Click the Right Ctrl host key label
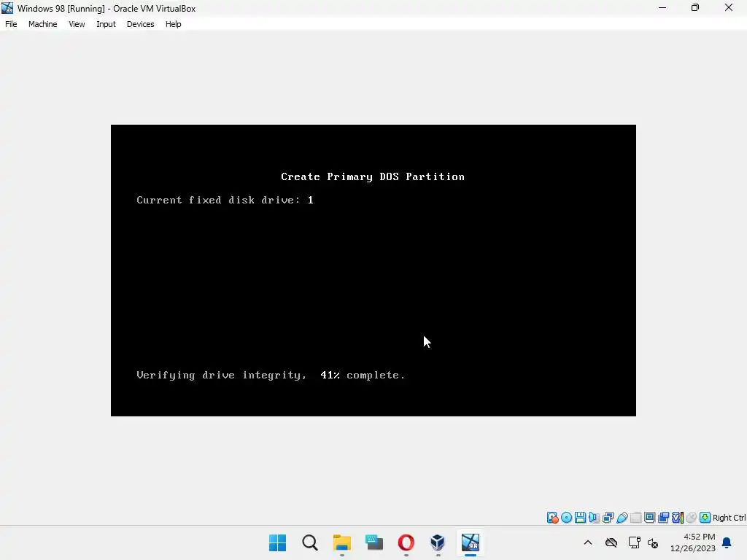This screenshot has width=747, height=560. tap(729, 518)
